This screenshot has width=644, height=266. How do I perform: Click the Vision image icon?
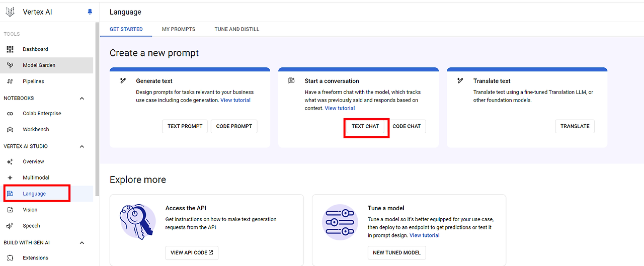[x=10, y=210]
